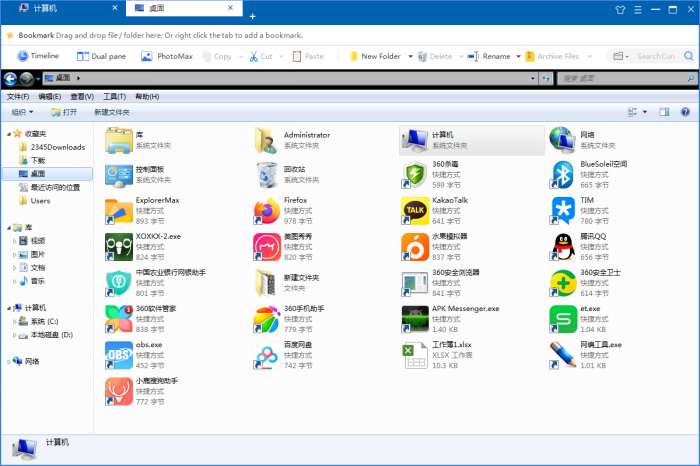Launch PhotoMax from the toolbar
Viewport: 700px width, 466px height.
[167, 56]
